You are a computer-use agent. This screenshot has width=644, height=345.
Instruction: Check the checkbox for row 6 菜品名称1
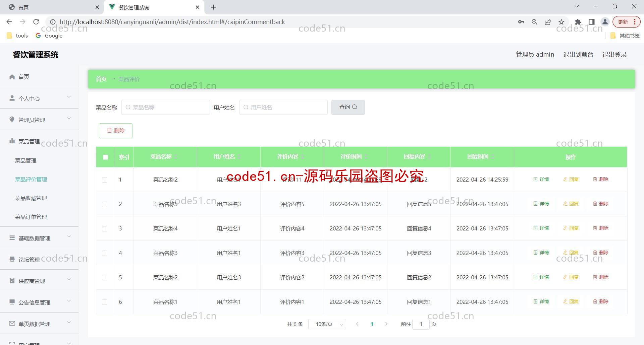pos(105,302)
